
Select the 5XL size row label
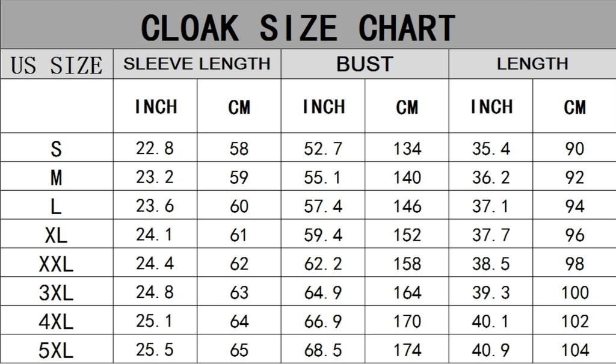pyautogui.click(x=56, y=350)
